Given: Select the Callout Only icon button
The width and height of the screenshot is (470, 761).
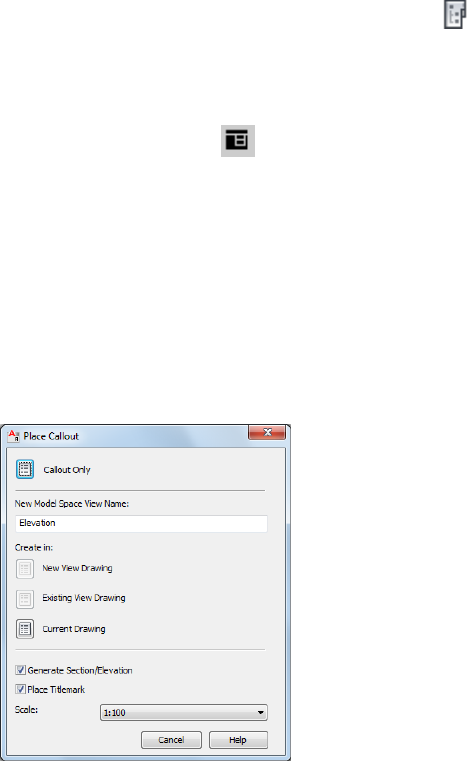Looking at the screenshot, I should tap(25, 469).
